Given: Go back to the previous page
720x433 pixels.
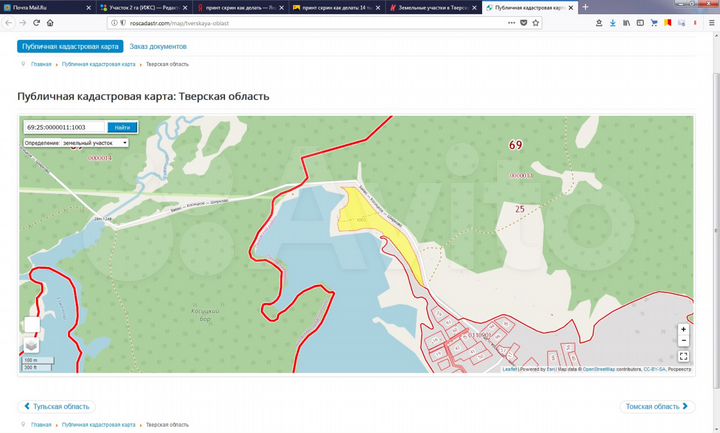Looking at the screenshot, I should pyautogui.click(x=9, y=22).
